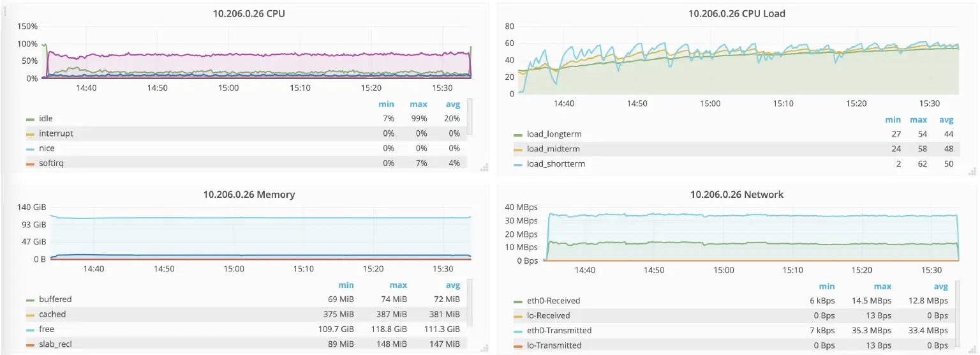Viewport: 980px width, 355px height.
Task: Toggle the free memory series label
Action: 47,329
